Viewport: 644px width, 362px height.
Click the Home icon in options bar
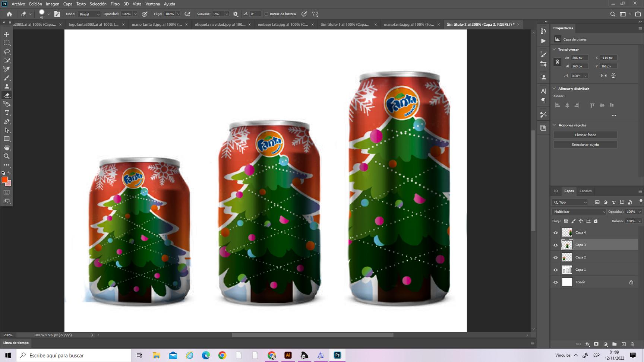coord(9,14)
